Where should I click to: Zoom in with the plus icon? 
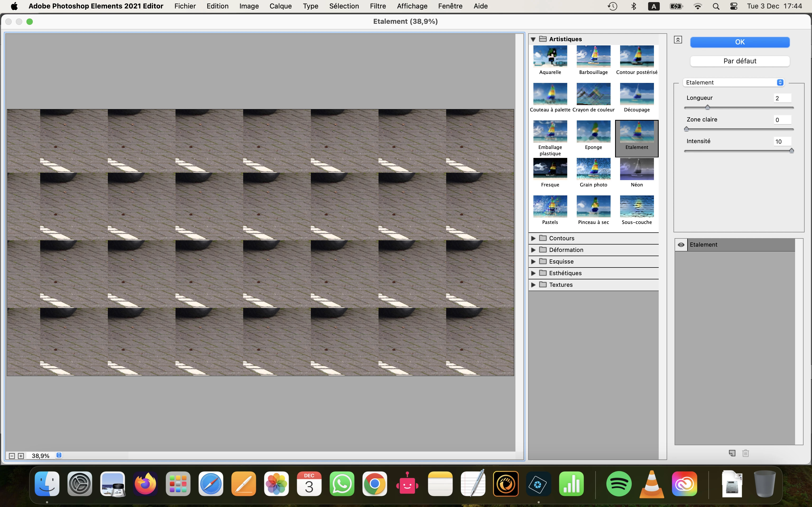pos(21,456)
